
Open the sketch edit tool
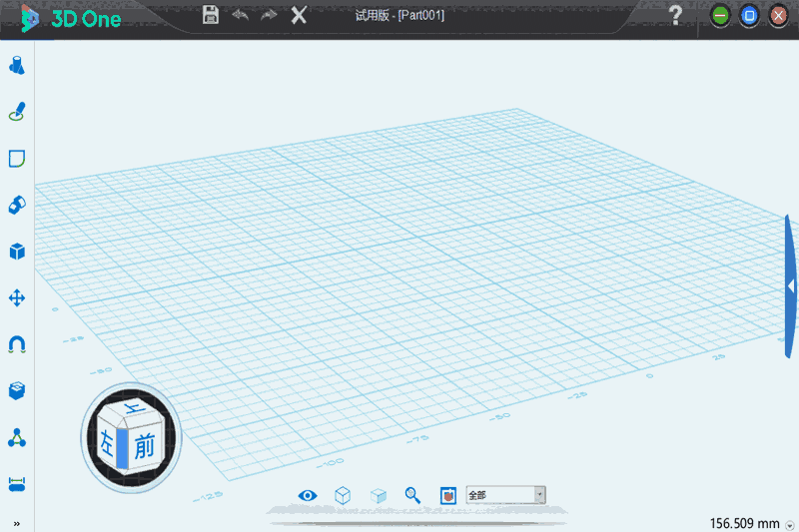pos(16,159)
